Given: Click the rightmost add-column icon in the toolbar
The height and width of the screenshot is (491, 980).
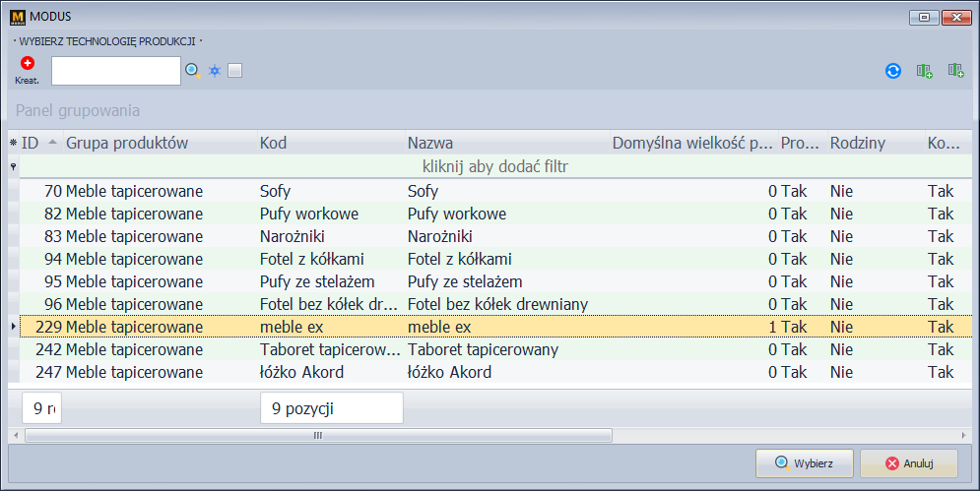Looking at the screenshot, I should click(955, 71).
